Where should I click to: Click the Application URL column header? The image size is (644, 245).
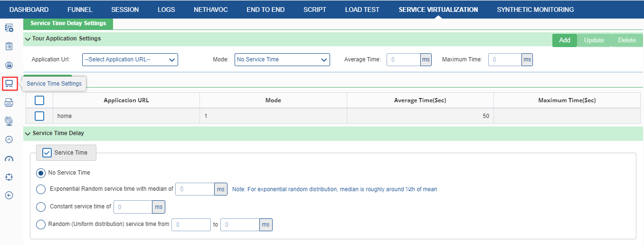pyautogui.click(x=126, y=100)
